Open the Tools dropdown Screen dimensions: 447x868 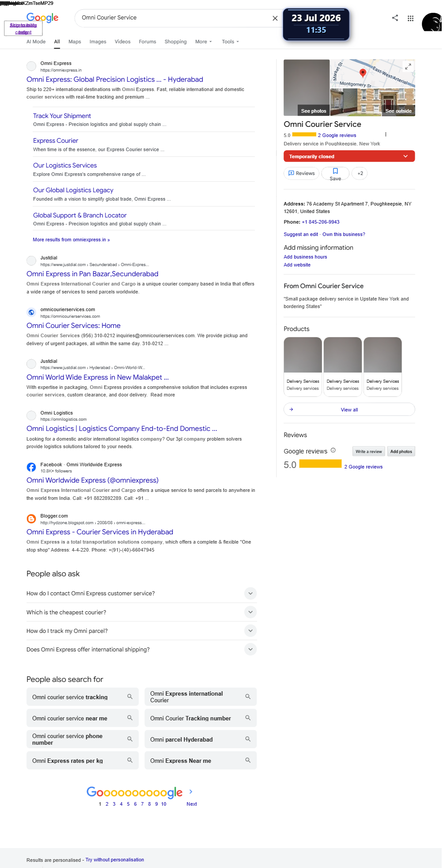point(230,42)
